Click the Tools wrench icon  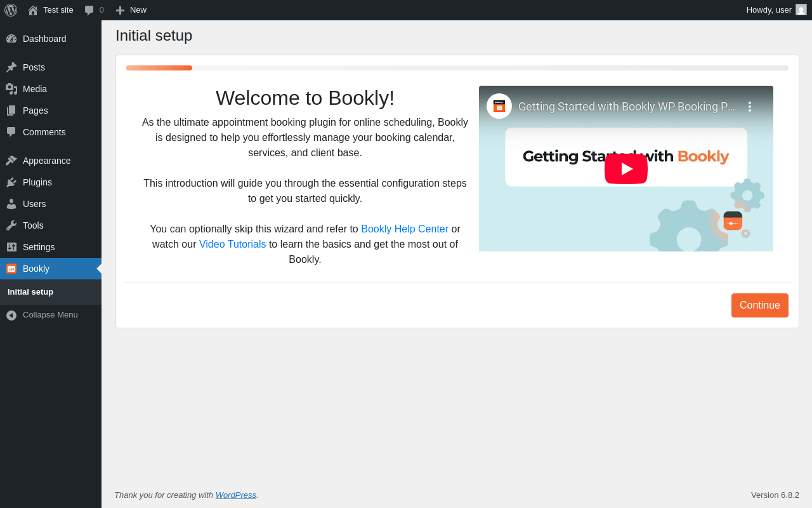click(x=11, y=225)
